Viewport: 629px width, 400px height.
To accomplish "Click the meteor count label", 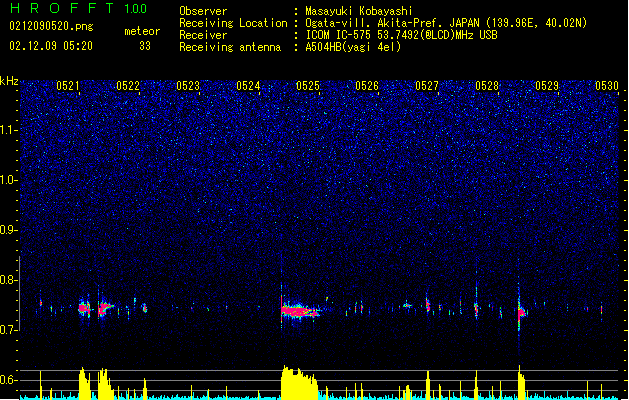I will [142, 31].
